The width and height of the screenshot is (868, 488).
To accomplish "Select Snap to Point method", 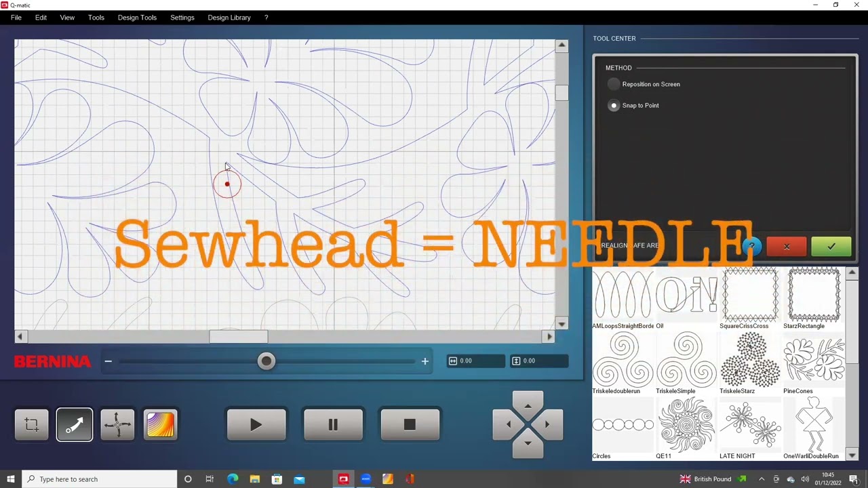I will click(614, 106).
